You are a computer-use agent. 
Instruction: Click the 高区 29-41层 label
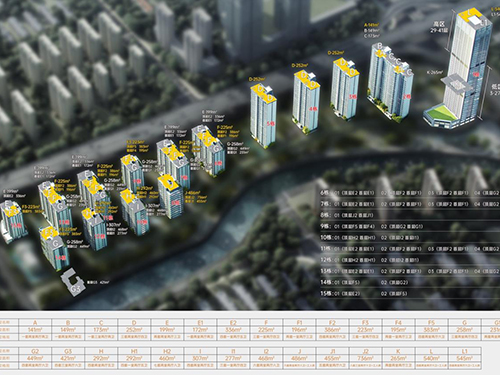click(439, 27)
